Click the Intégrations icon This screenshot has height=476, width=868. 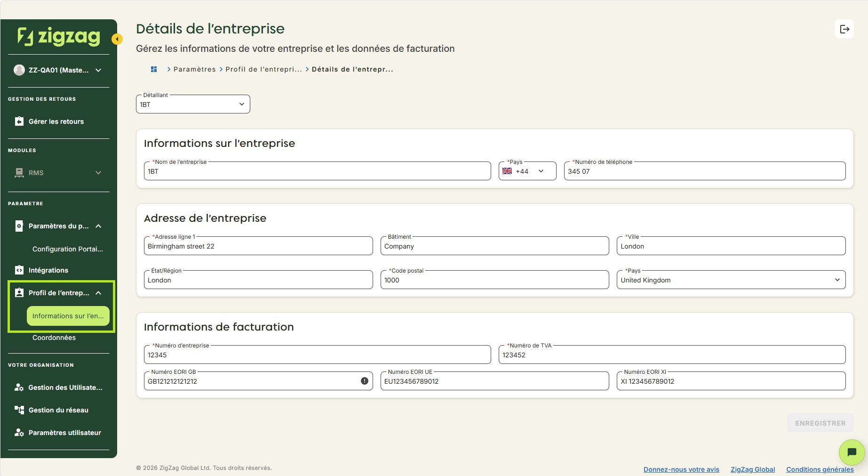pos(19,270)
